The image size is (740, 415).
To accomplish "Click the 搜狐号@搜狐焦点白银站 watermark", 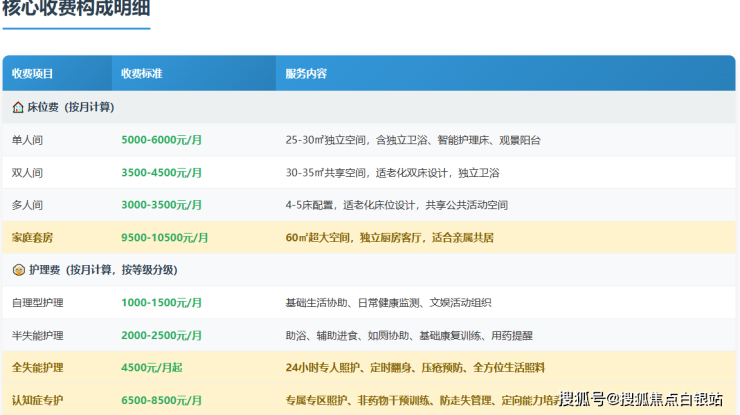I will (640, 399).
